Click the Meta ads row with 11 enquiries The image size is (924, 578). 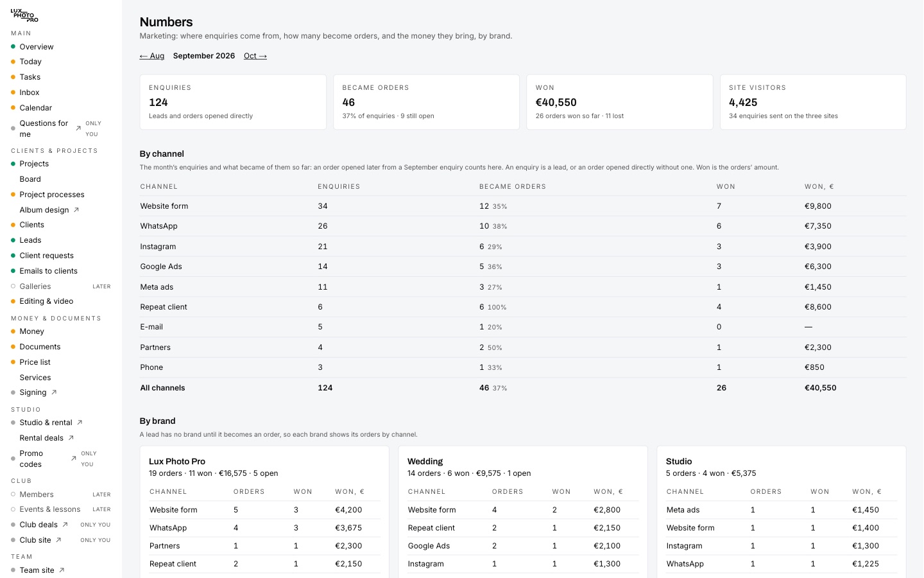coord(523,287)
